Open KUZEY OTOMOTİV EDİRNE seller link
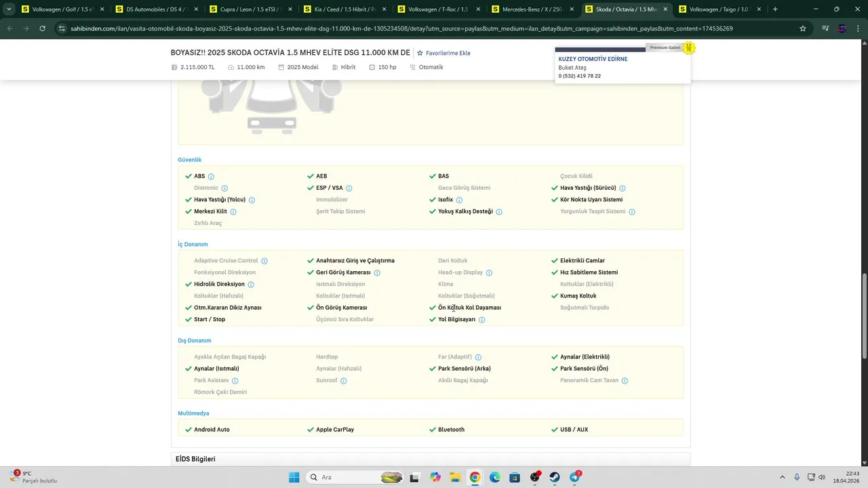 [x=593, y=59]
